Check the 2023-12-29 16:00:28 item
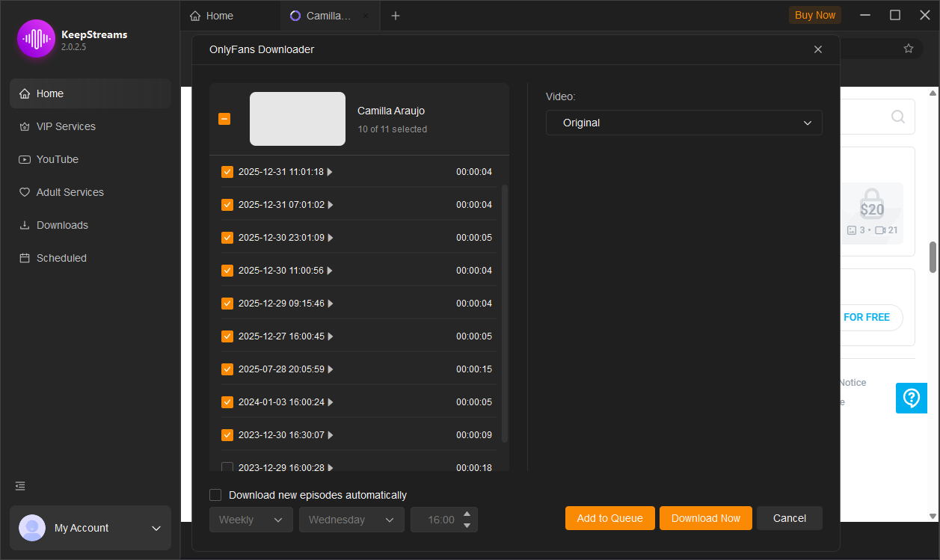 (227, 467)
